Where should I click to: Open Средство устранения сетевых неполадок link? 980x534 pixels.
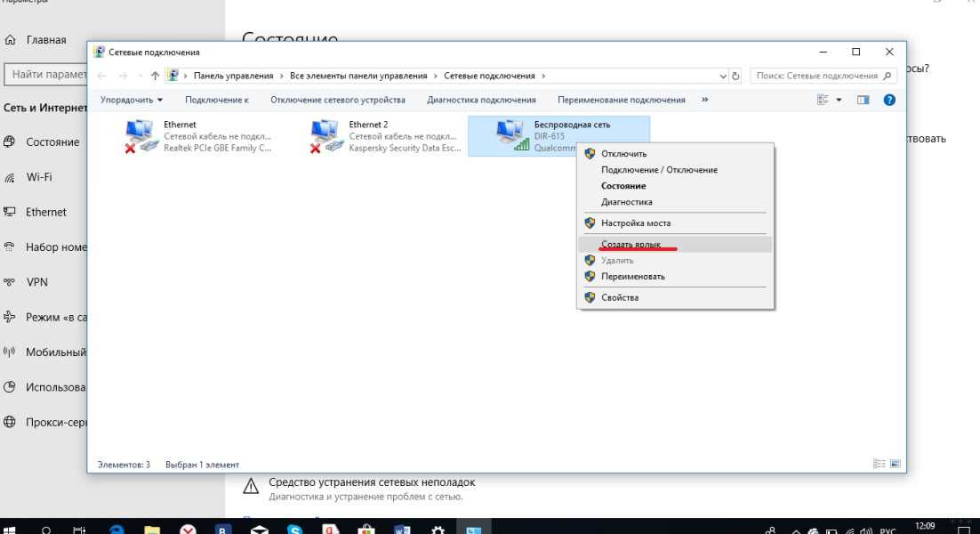[x=372, y=482]
